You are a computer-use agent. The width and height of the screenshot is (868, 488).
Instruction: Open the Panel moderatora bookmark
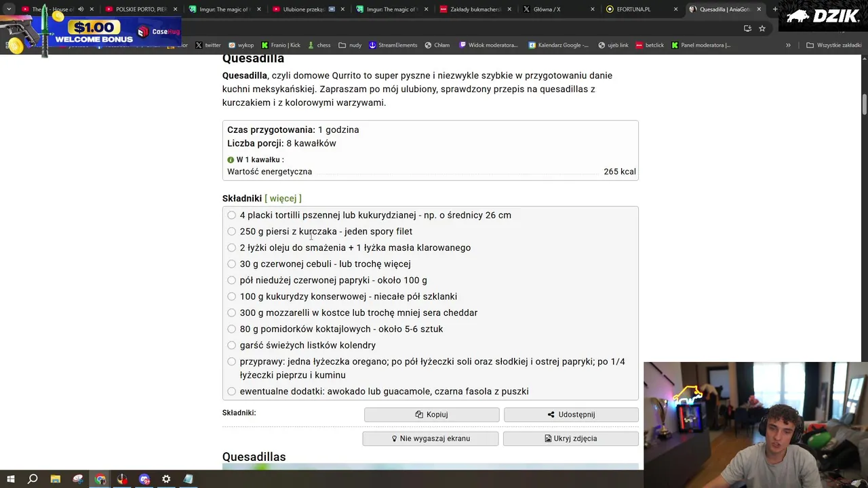701,45
